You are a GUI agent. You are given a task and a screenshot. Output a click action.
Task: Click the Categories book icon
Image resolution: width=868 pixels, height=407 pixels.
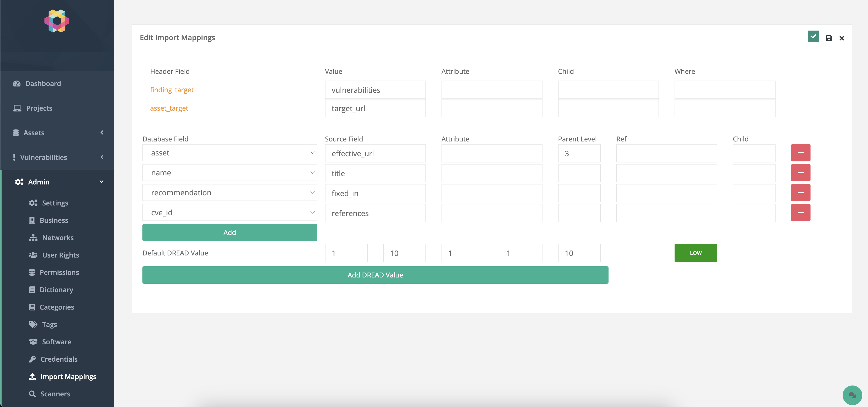(32, 307)
